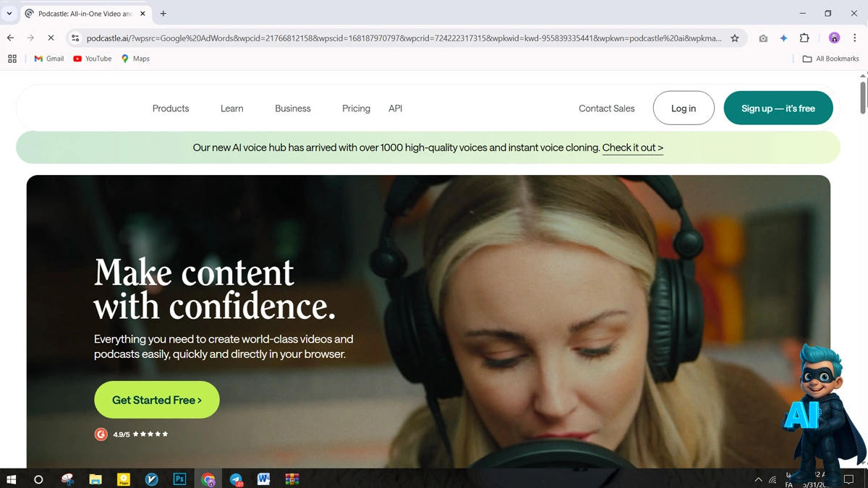Show hidden system tray icons
Screen dimensions: 868x488
pyautogui.click(x=758, y=479)
